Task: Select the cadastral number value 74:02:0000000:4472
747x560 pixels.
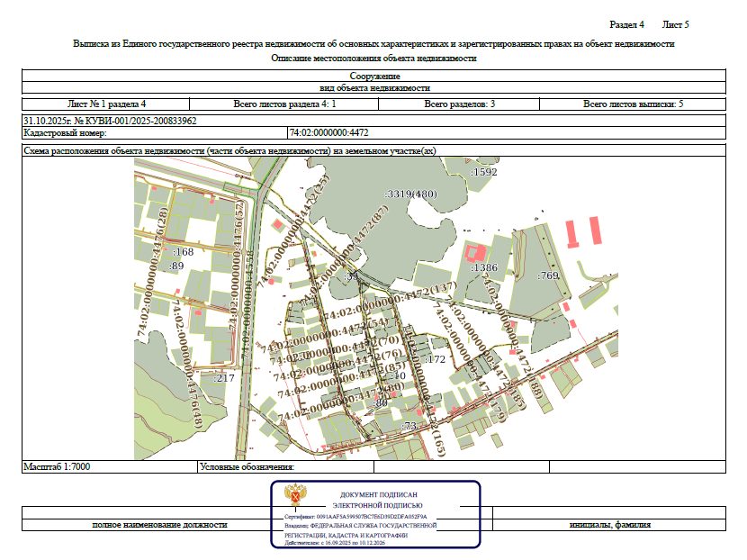Action: 328,133
